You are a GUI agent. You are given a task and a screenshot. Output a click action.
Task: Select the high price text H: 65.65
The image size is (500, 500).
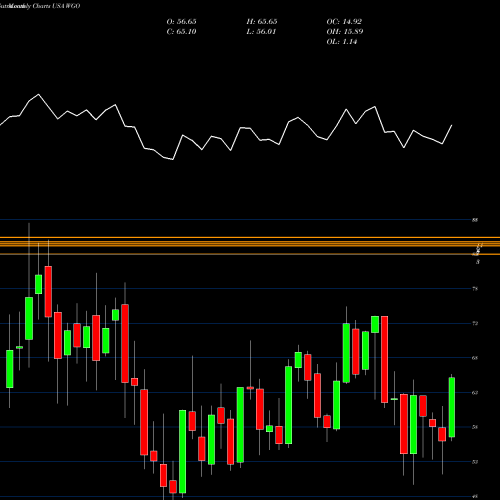pyautogui.click(x=262, y=22)
